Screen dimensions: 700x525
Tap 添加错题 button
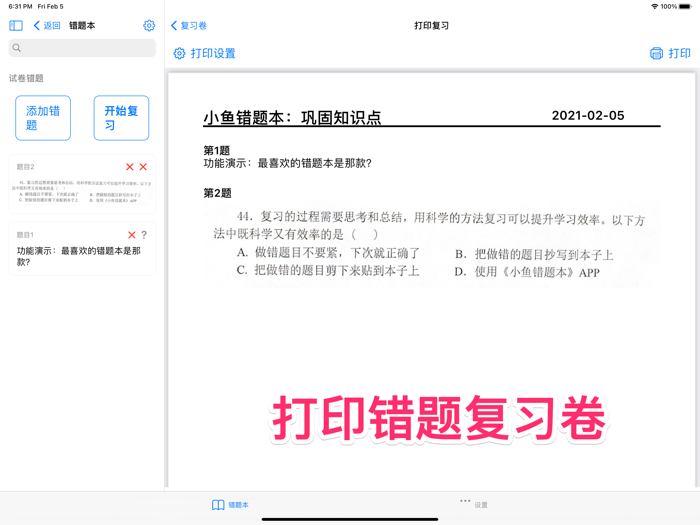pyautogui.click(x=43, y=118)
